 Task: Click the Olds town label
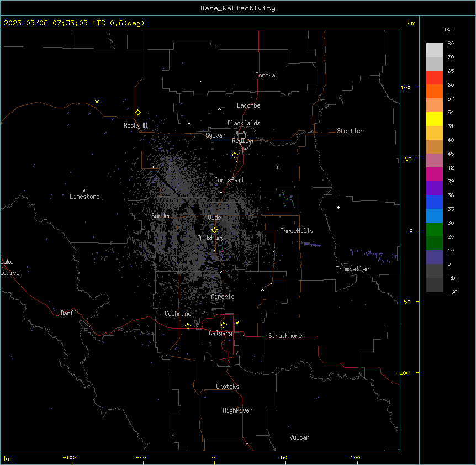tap(214, 218)
